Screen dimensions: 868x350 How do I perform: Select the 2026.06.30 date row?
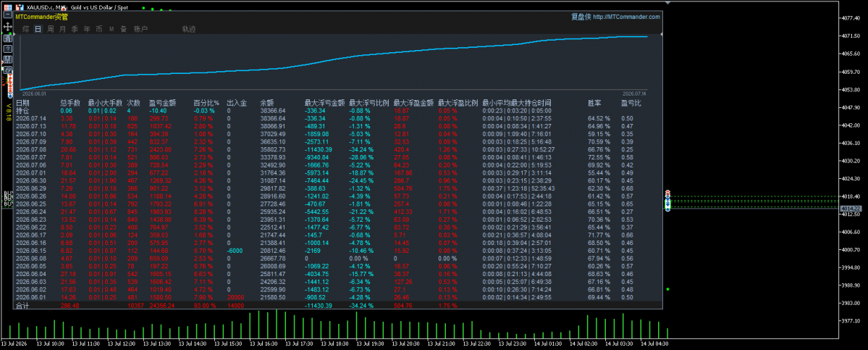click(x=30, y=180)
